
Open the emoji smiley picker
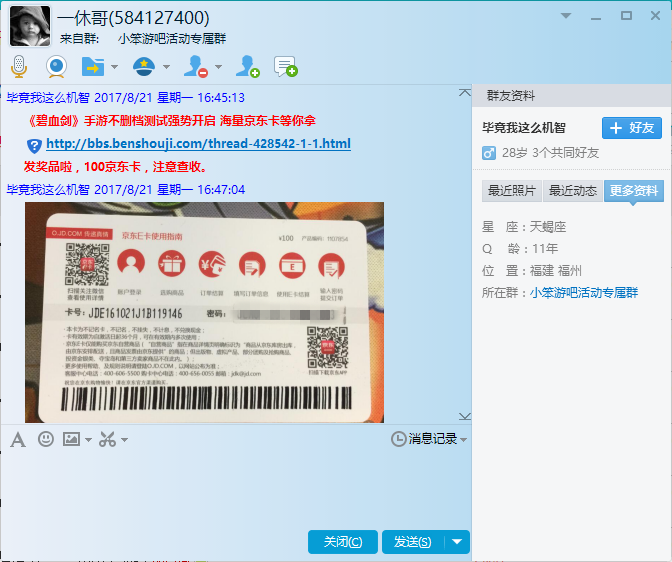[46, 439]
